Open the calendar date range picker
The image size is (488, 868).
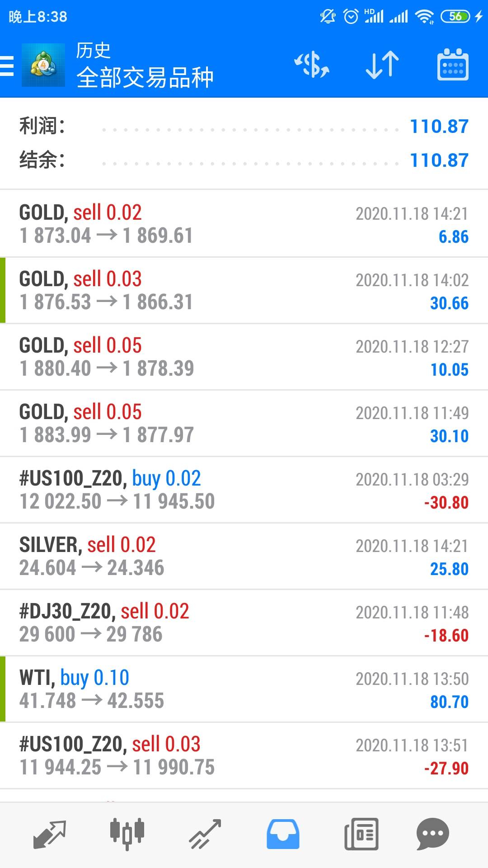[x=453, y=65]
